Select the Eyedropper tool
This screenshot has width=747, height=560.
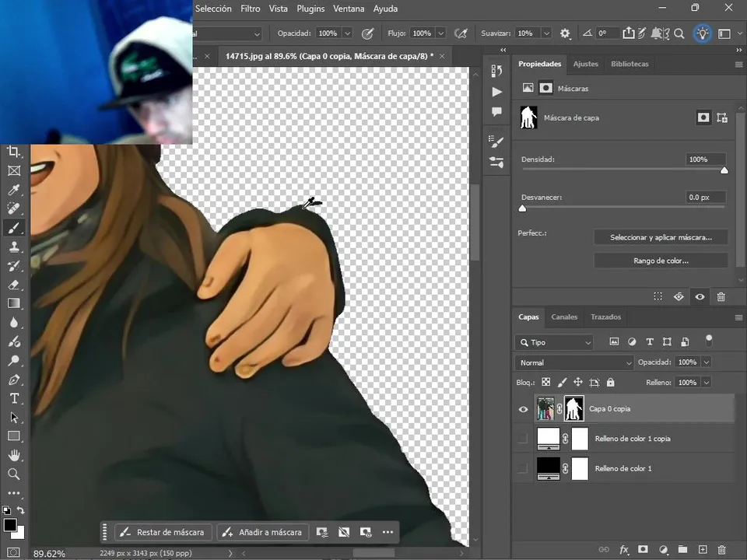(14, 190)
